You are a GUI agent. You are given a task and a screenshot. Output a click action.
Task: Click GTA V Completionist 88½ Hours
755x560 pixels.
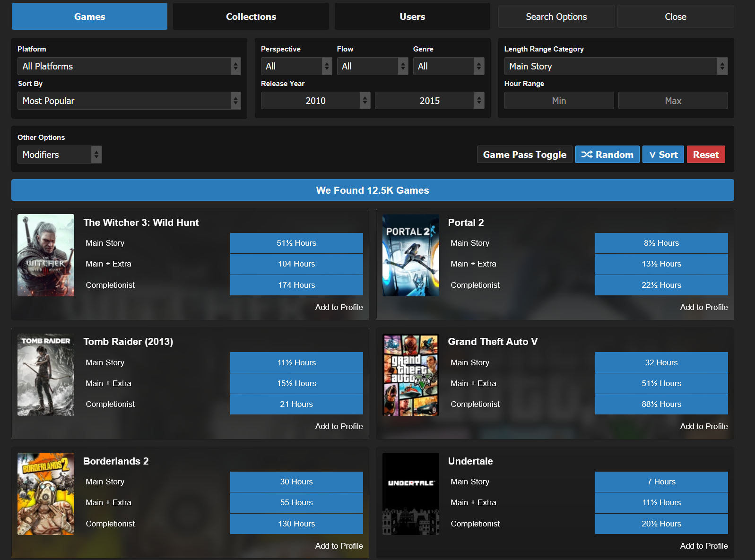[661, 404]
